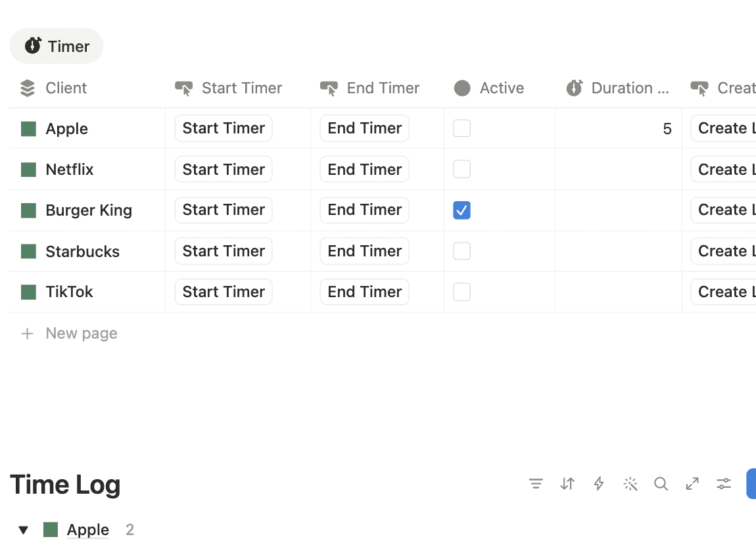Open the TikTok client page
The width and height of the screenshot is (756, 543).
pyautogui.click(x=70, y=292)
